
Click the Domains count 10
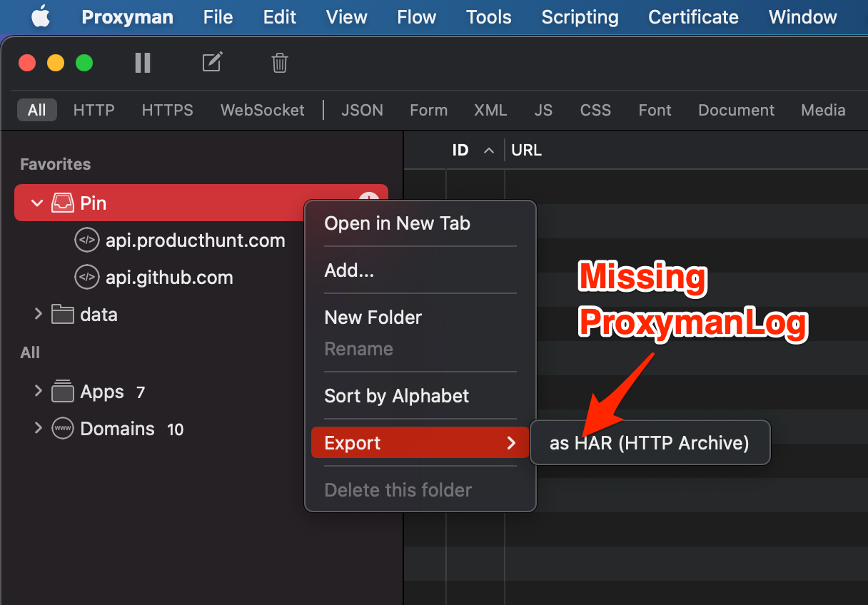[175, 429]
